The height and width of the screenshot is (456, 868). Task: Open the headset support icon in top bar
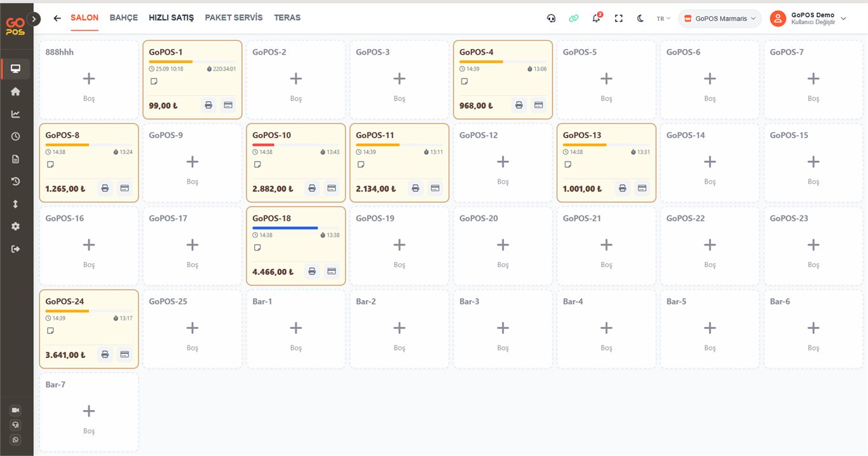point(551,18)
